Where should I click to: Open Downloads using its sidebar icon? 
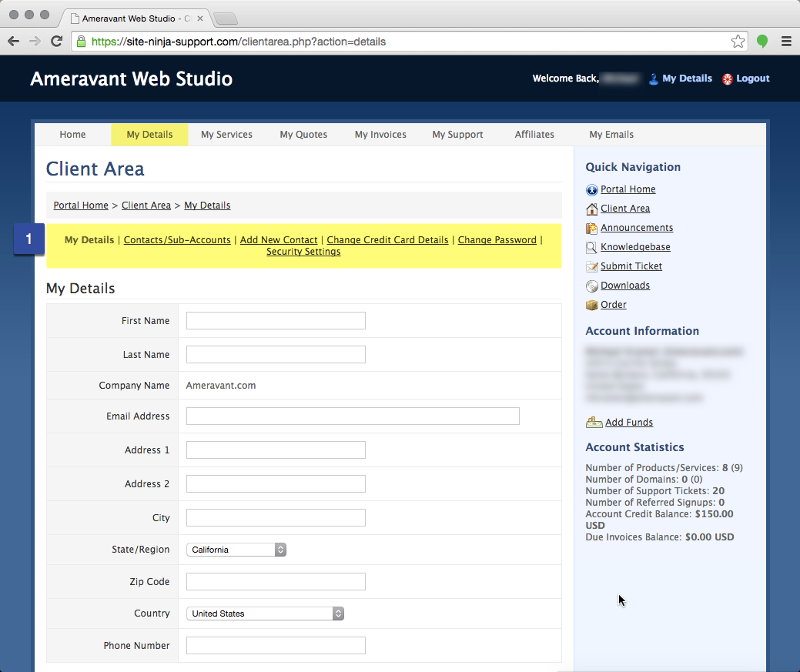(x=592, y=286)
